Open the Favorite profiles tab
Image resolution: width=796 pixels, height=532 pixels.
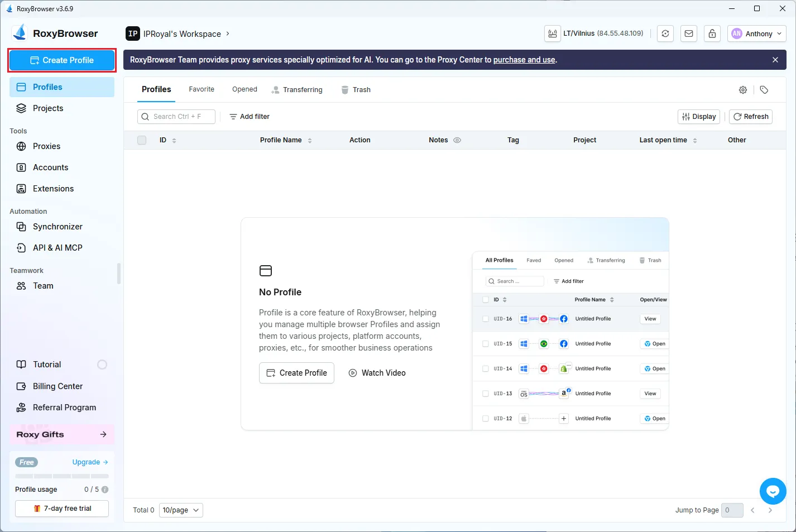pyautogui.click(x=201, y=89)
